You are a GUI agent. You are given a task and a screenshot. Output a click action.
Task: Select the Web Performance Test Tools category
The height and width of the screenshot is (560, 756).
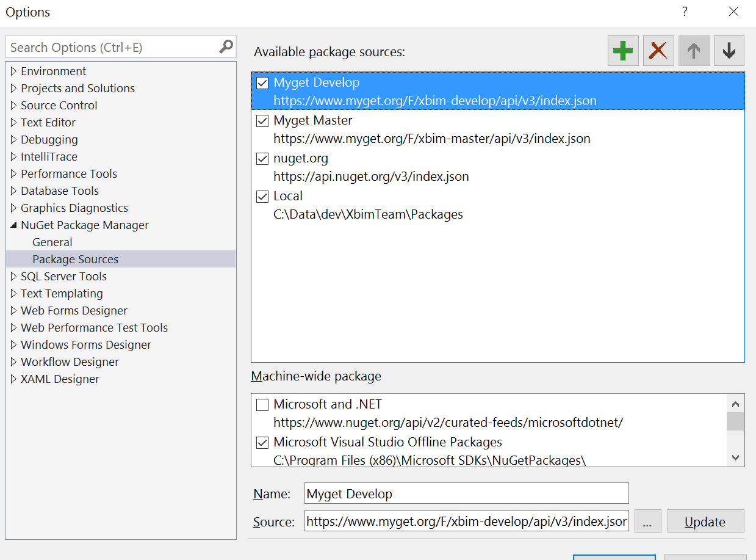pyautogui.click(x=94, y=328)
